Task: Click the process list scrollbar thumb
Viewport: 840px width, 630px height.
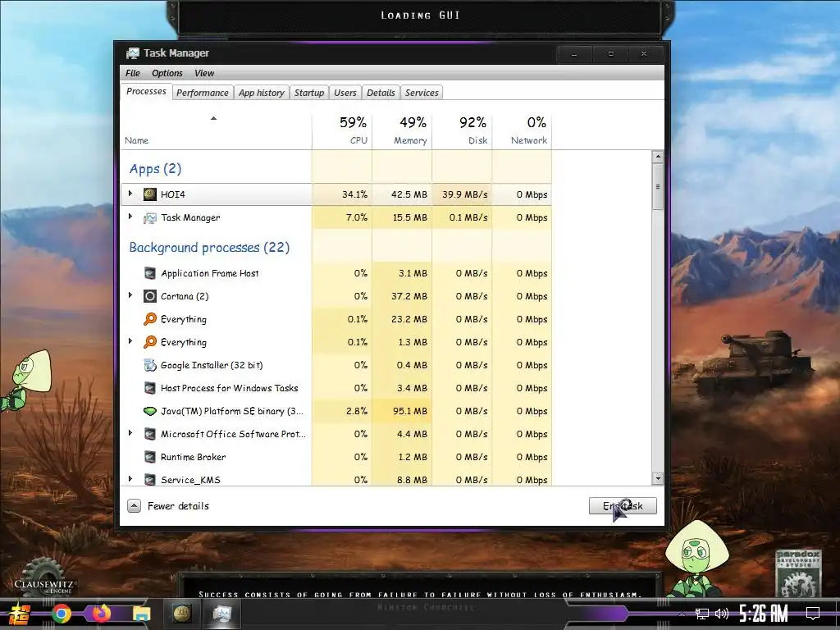Action: click(x=657, y=186)
